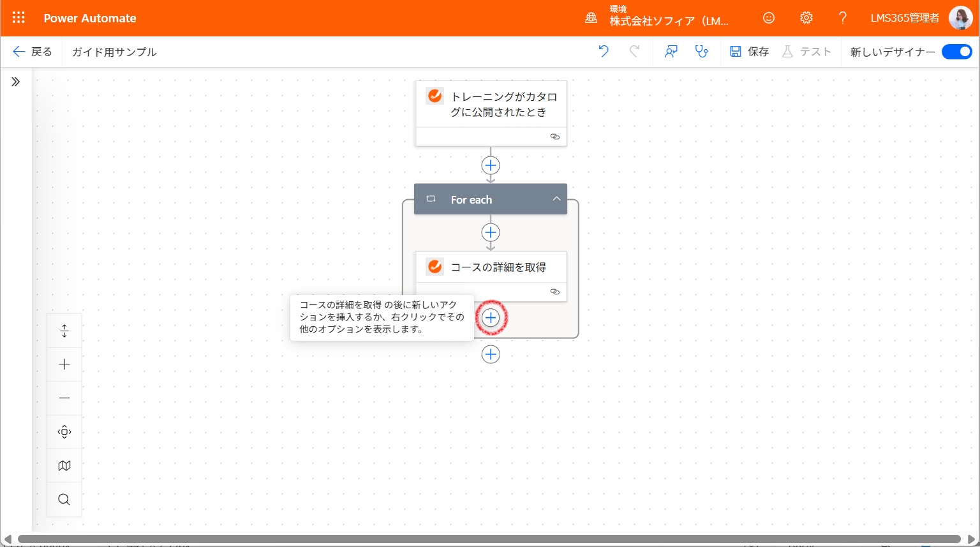The width and height of the screenshot is (980, 547).
Task: Open the user profile avatar
Action: point(960,18)
